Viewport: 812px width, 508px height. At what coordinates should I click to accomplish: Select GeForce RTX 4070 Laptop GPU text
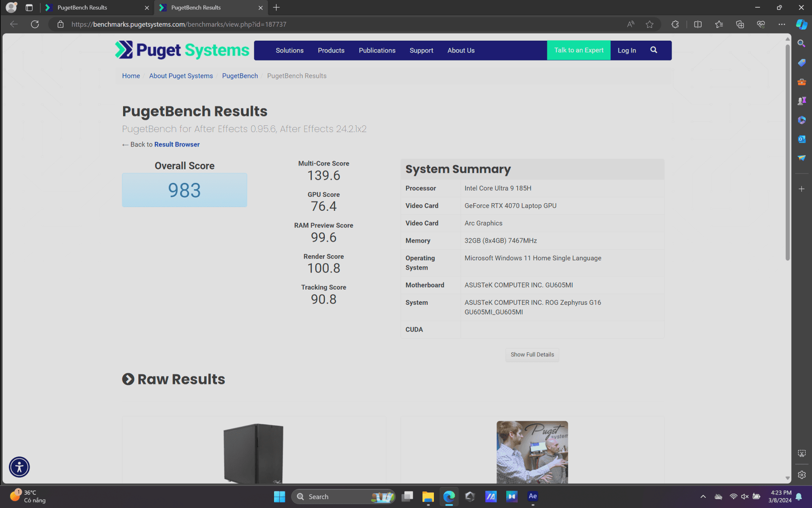coord(510,206)
